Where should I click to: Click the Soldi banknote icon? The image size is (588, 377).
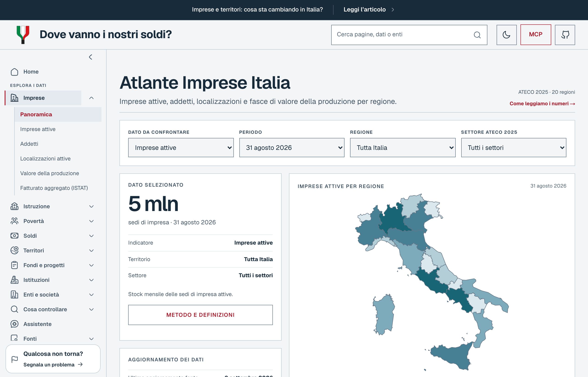click(14, 236)
